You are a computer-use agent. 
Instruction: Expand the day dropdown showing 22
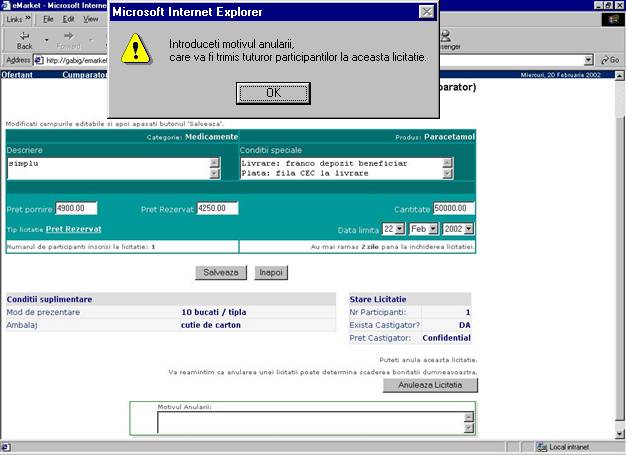click(x=372, y=229)
